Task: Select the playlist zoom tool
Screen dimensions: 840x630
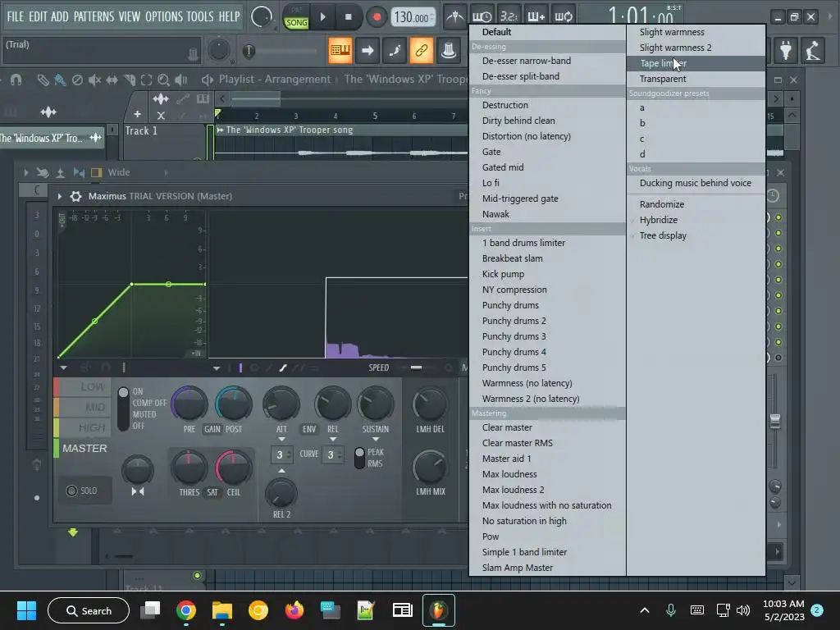Action: 163,80
